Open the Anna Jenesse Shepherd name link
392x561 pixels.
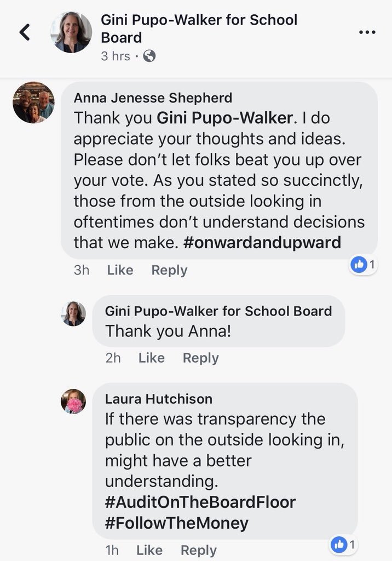(153, 98)
